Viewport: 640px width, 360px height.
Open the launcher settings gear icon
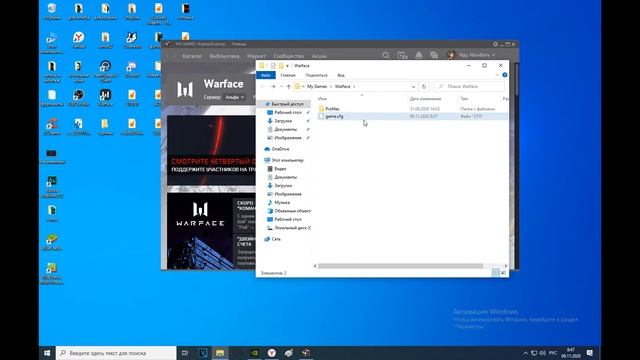pos(495,44)
